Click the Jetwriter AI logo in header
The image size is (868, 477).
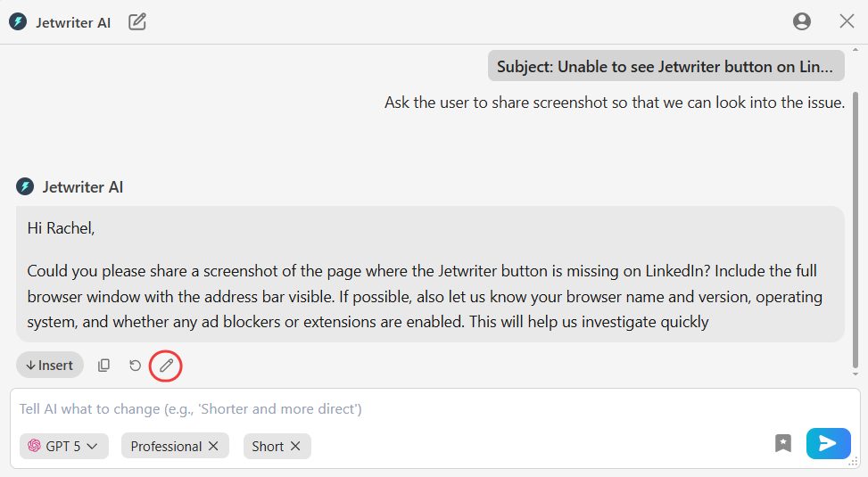point(18,22)
